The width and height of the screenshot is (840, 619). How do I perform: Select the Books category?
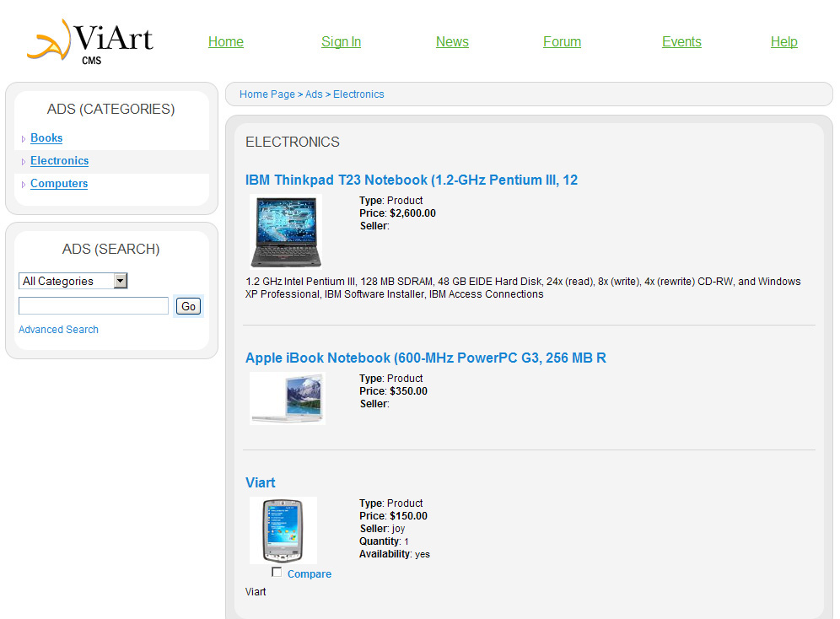[46, 138]
